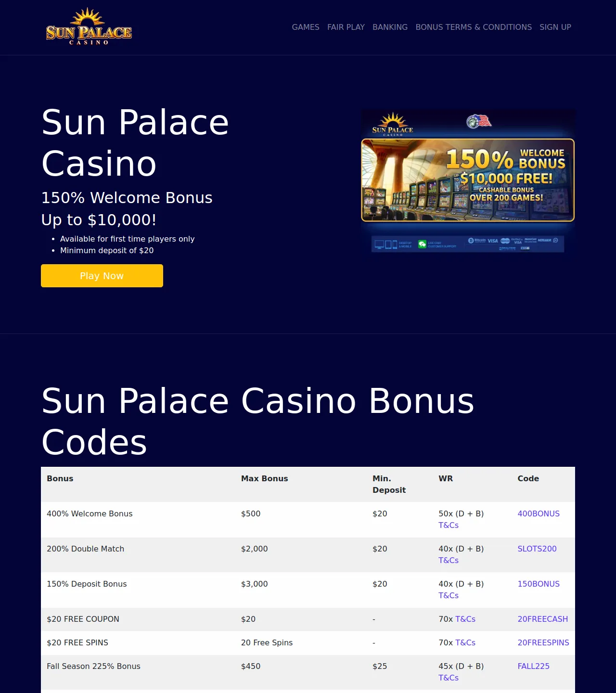Image resolution: width=616 pixels, height=693 pixels.
Task: Go to the FAIR PLAY page
Action: (x=346, y=27)
